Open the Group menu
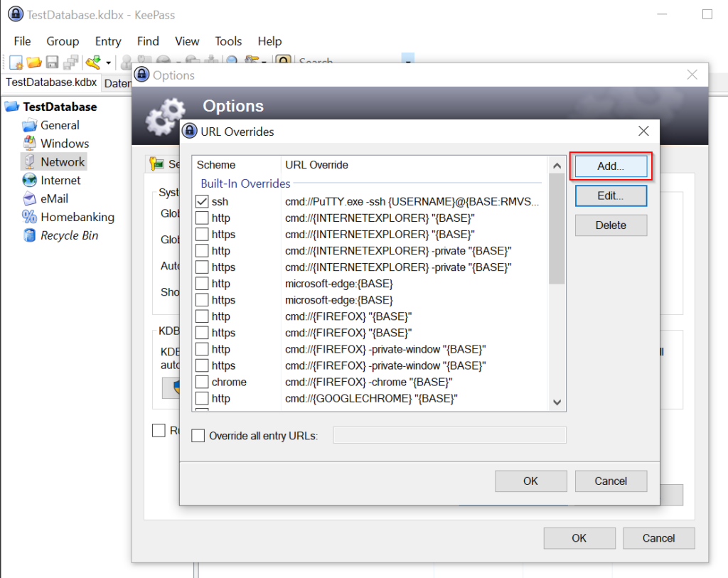The width and height of the screenshot is (728, 578). click(x=63, y=41)
